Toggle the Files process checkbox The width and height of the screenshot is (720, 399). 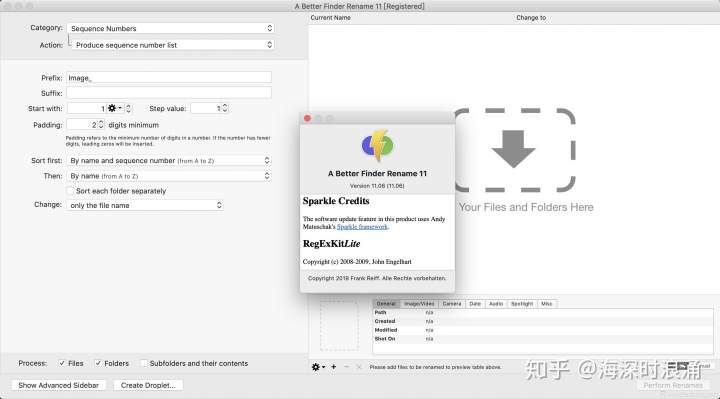point(62,363)
